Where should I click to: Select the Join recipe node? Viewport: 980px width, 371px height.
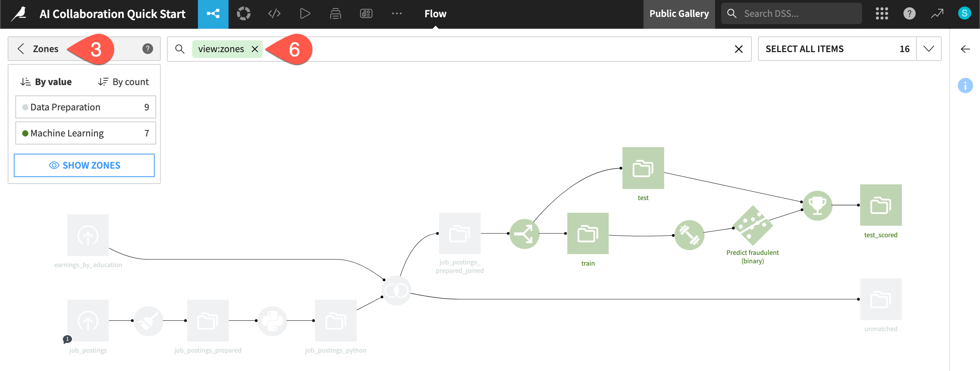coord(397,291)
